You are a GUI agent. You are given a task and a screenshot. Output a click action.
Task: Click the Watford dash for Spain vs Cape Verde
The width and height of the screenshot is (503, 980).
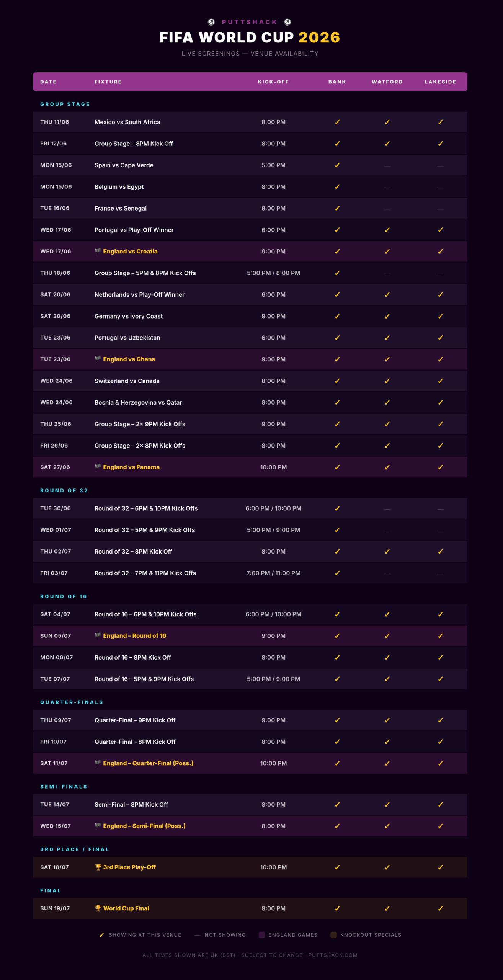(x=387, y=166)
